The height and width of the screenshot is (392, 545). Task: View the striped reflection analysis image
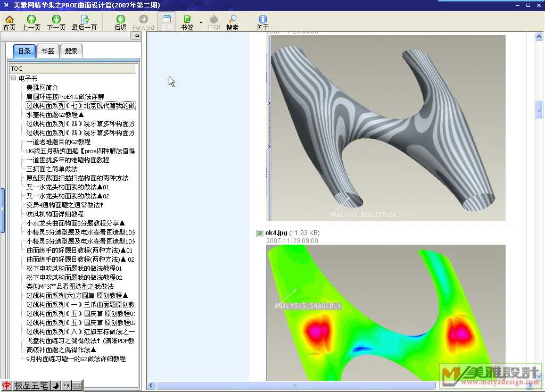pos(386,128)
